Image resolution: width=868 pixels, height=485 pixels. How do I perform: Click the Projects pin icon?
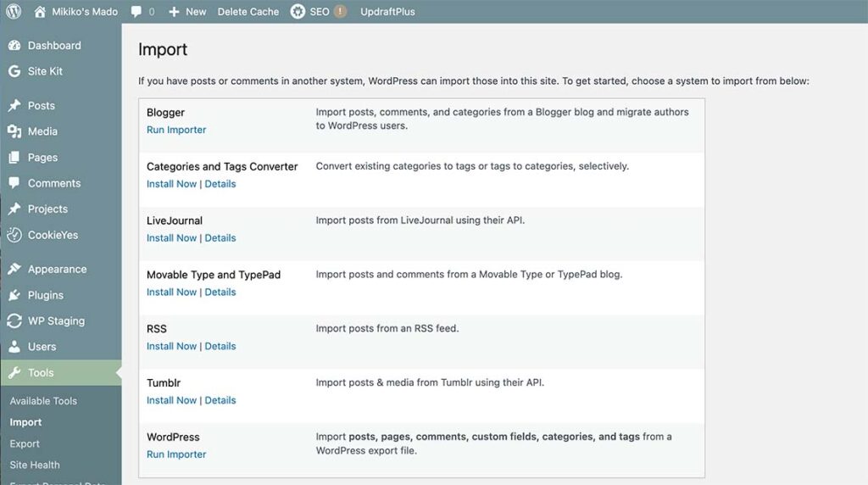(14, 209)
